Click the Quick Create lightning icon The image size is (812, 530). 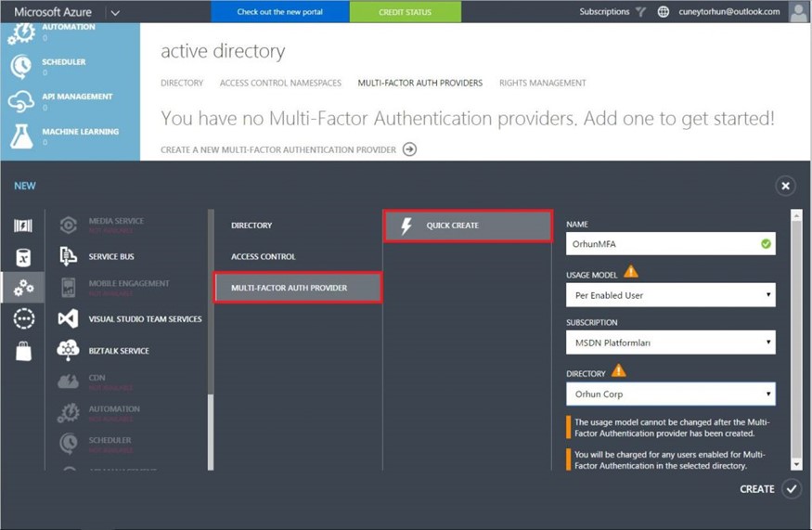click(406, 226)
